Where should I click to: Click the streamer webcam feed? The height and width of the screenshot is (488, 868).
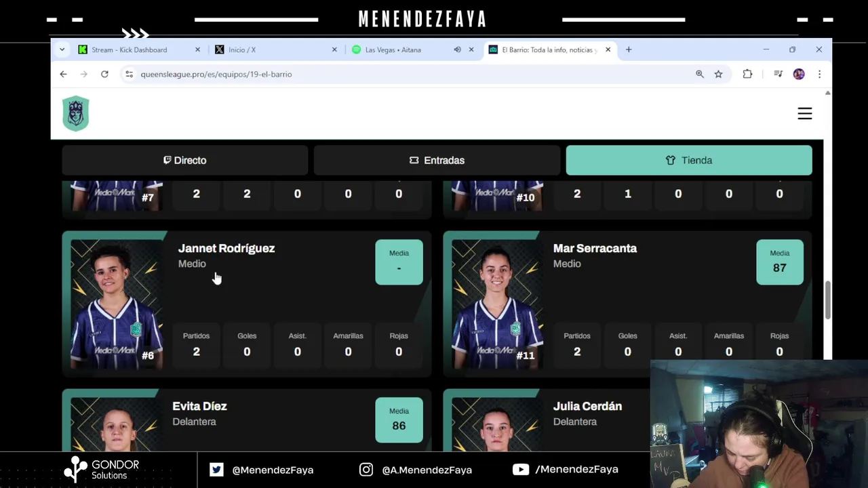pyautogui.click(x=759, y=424)
